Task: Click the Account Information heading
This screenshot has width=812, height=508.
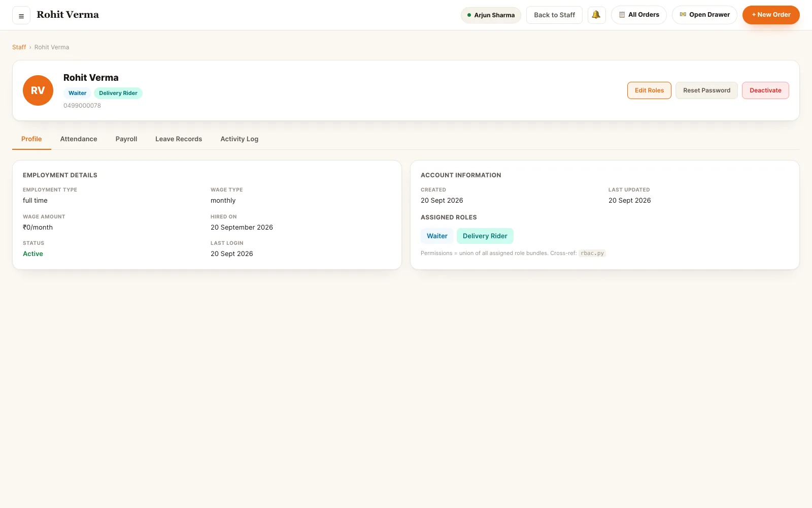Action: click(x=461, y=175)
